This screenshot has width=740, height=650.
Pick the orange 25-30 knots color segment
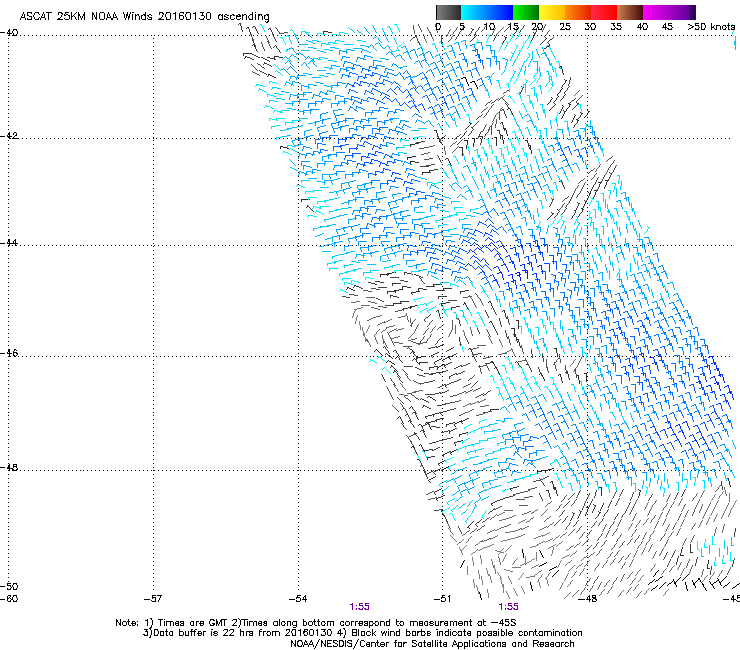point(578,12)
